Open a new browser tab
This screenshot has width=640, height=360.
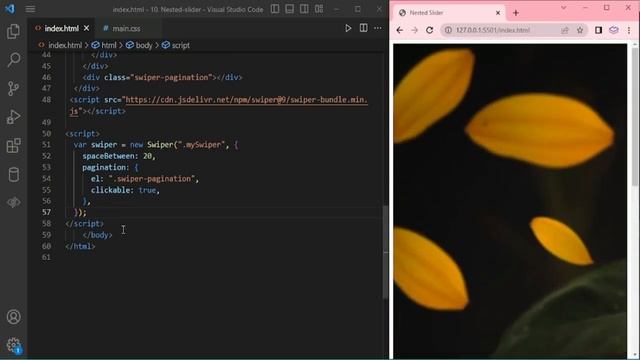[x=516, y=13]
